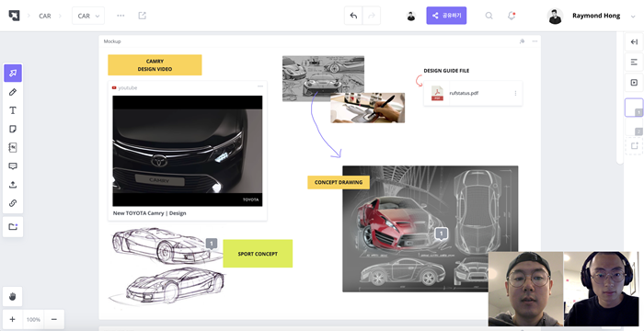The height and width of the screenshot is (331, 644).
Task: Click the undo arrow button
Action: (353, 16)
